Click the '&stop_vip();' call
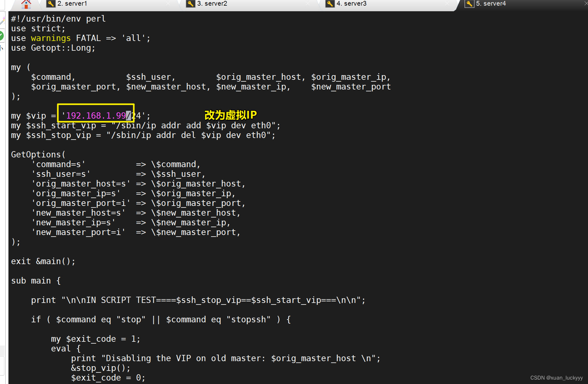588x384 pixels. click(101, 368)
